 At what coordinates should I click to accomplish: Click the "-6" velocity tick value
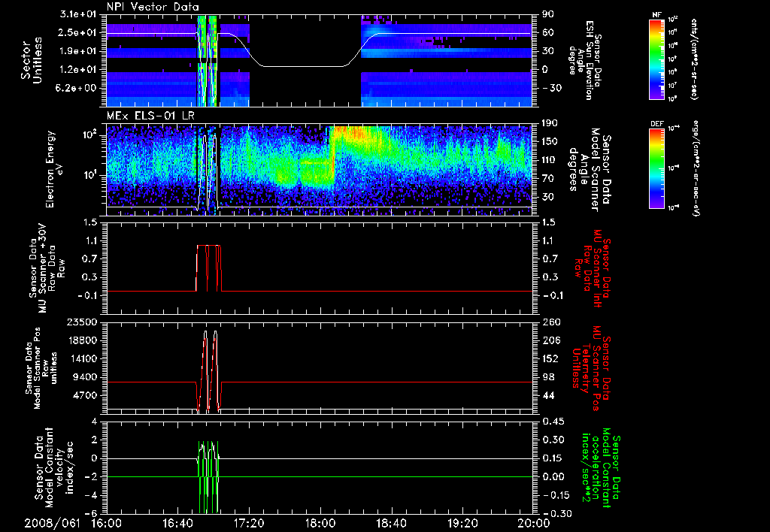click(x=91, y=513)
